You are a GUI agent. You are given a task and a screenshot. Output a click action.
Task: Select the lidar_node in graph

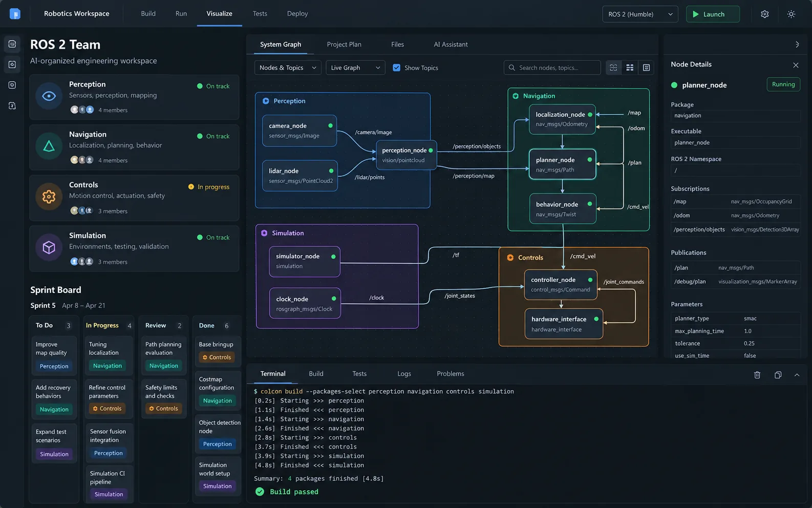click(x=300, y=176)
